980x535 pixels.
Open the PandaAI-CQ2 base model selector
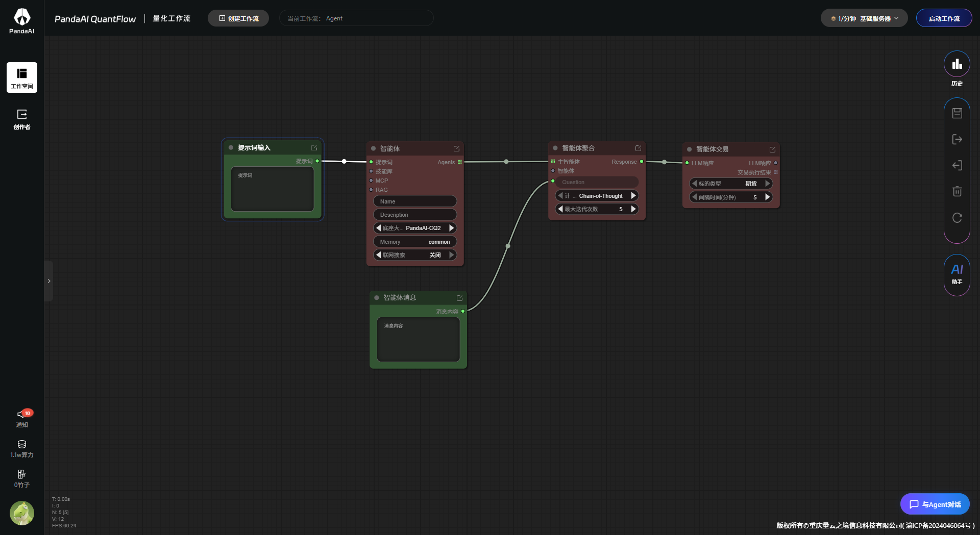(414, 228)
